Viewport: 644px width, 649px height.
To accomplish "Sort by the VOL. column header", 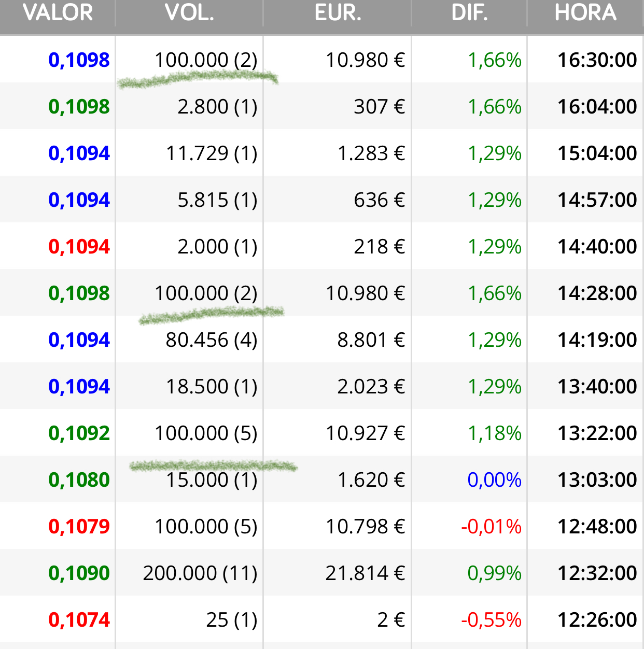I will [x=190, y=12].
